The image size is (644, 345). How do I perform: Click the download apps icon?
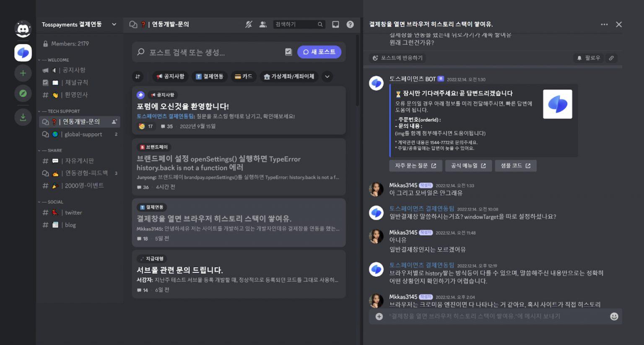23,117
